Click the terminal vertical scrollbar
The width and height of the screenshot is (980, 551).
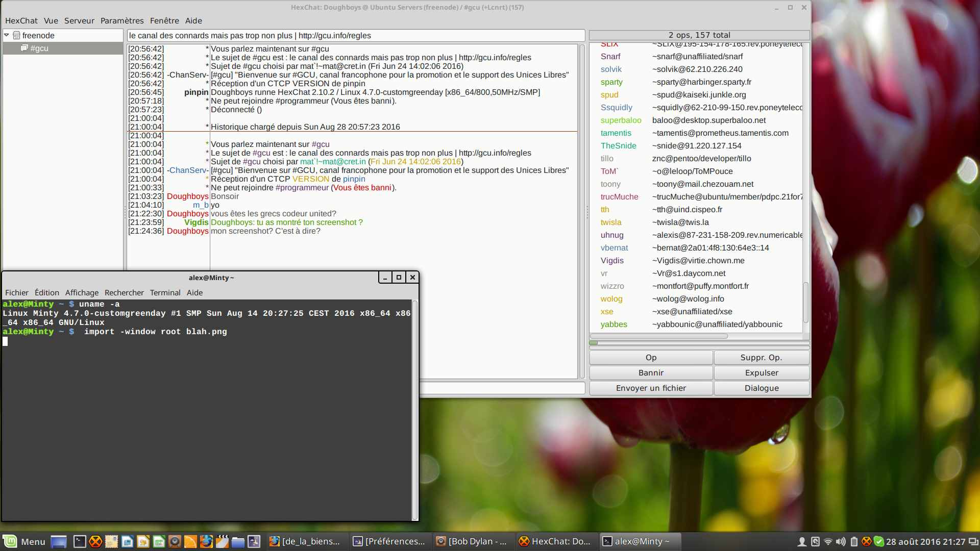tap(415, 410)
